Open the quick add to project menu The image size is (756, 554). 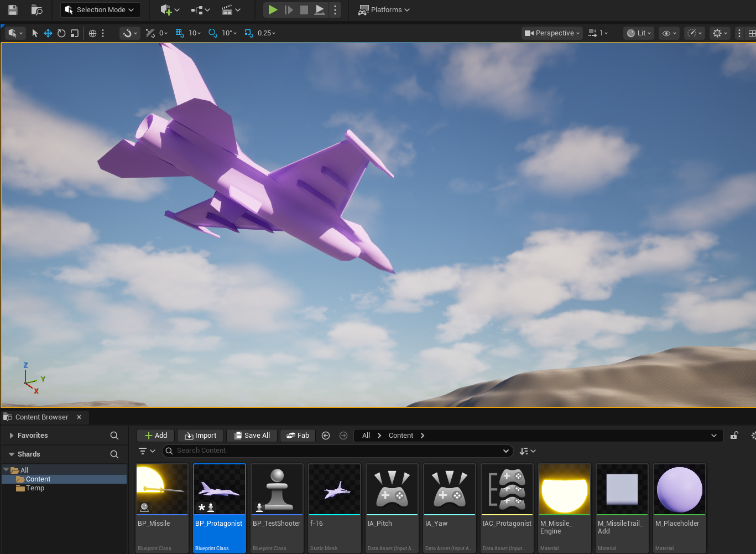(x=170, y=10)
